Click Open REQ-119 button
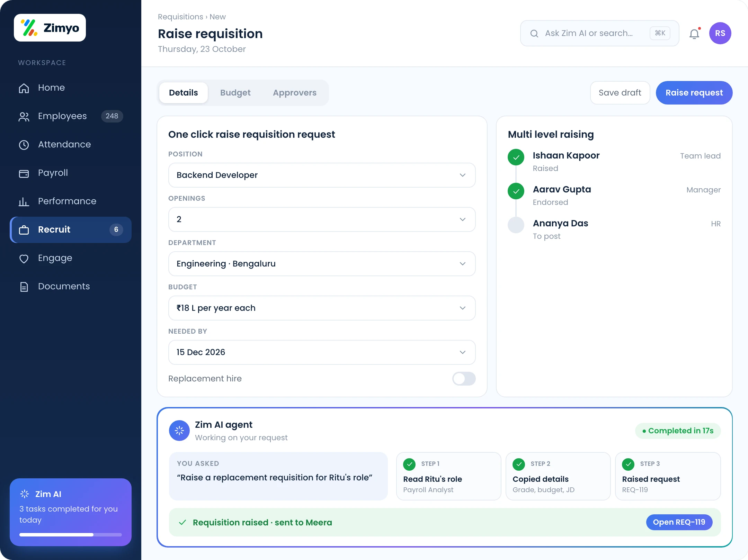 (679, 522)
